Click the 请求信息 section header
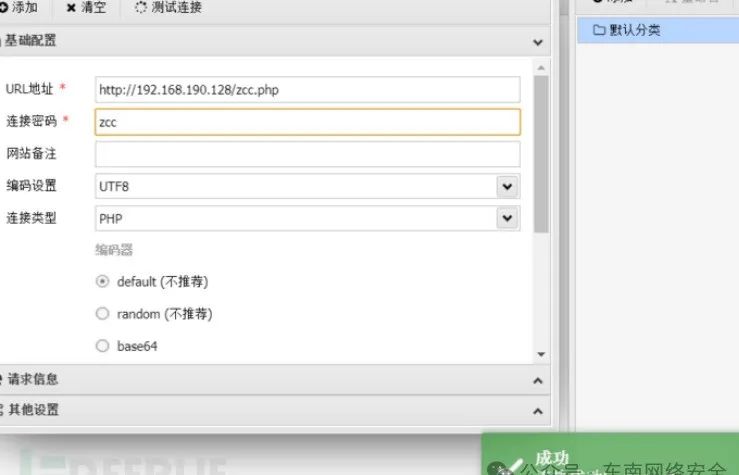Image resolution: width=739 pixels, height=475 pixels. click(x=275, y=379)
